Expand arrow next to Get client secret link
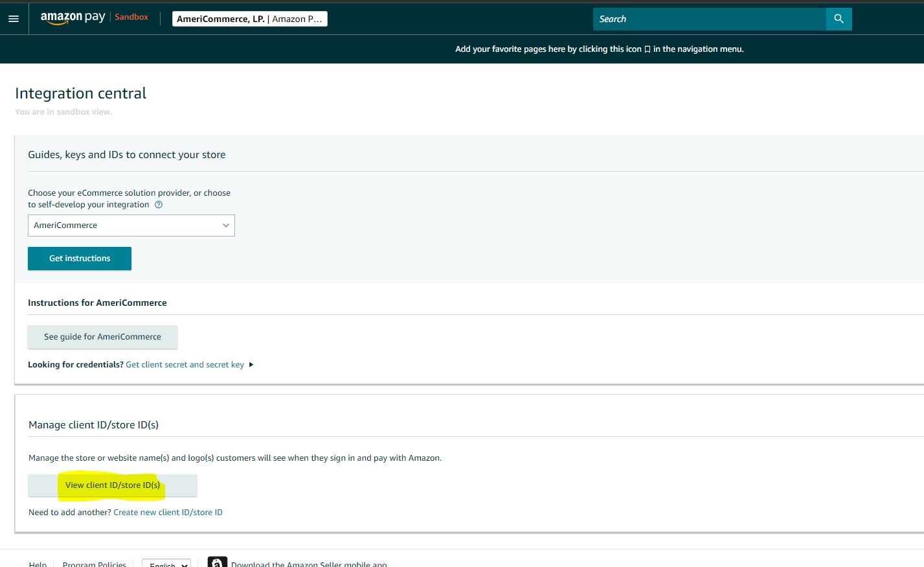The image size is (924, 567). pos(251,365)
